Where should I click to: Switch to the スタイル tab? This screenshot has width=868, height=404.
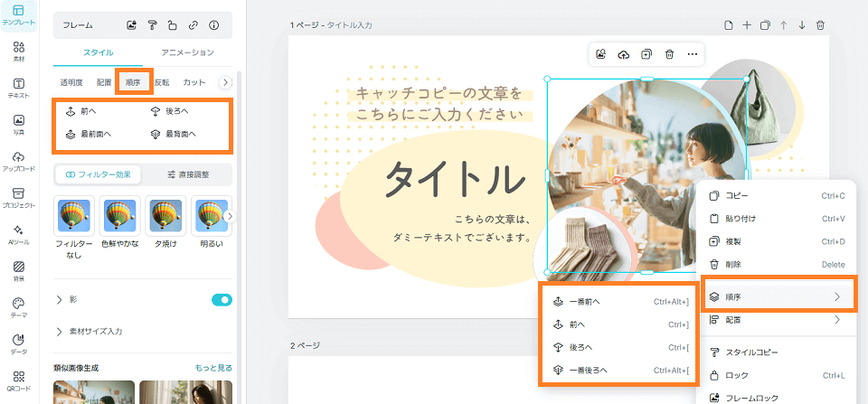98,52
